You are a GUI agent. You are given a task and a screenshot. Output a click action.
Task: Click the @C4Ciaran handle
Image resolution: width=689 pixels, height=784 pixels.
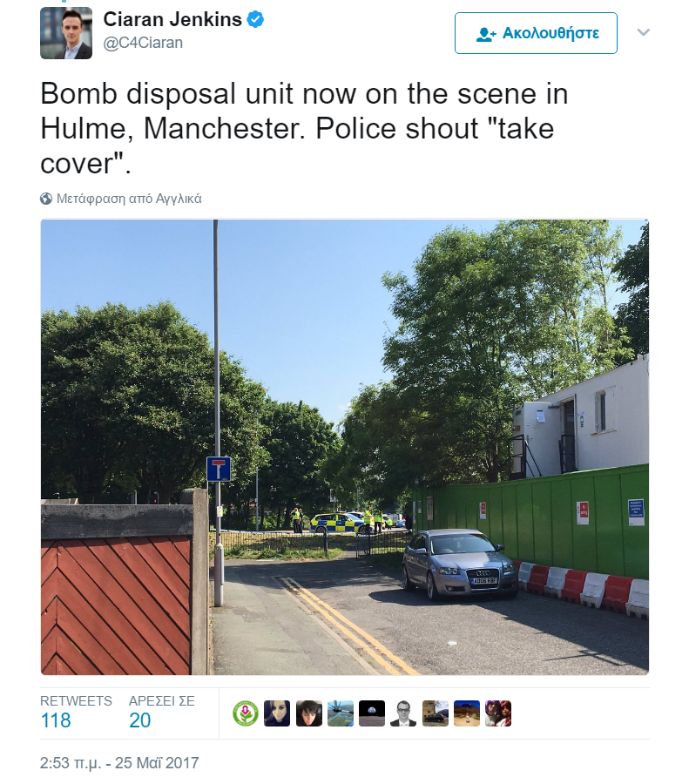tap(143, 43)
